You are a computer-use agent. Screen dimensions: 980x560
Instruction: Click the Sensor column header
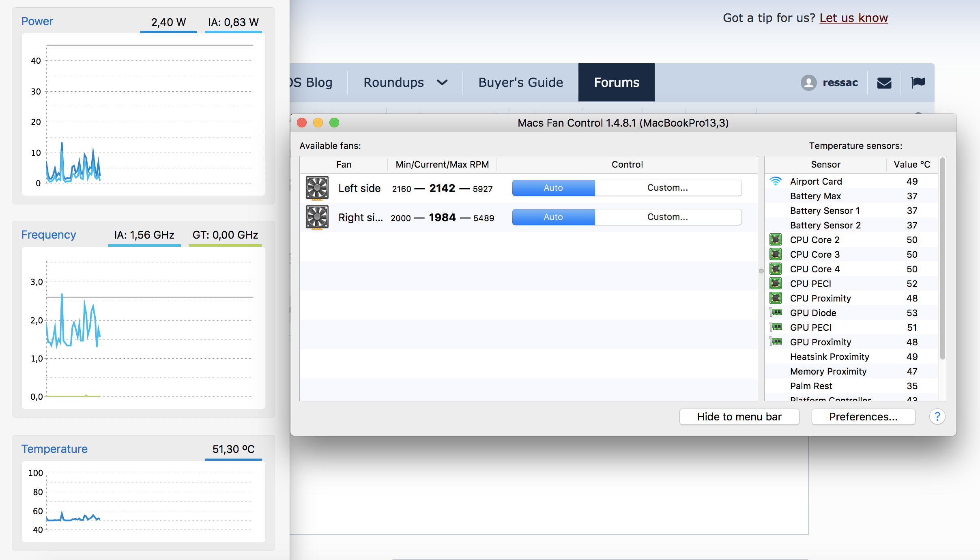click(x=825, y=164)
